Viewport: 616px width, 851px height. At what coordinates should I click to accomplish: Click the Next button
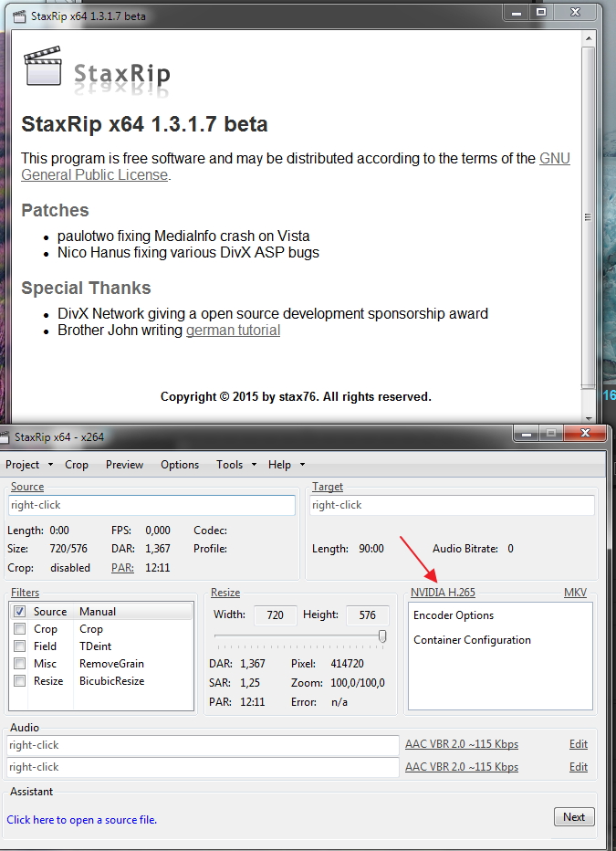point(574,817)
